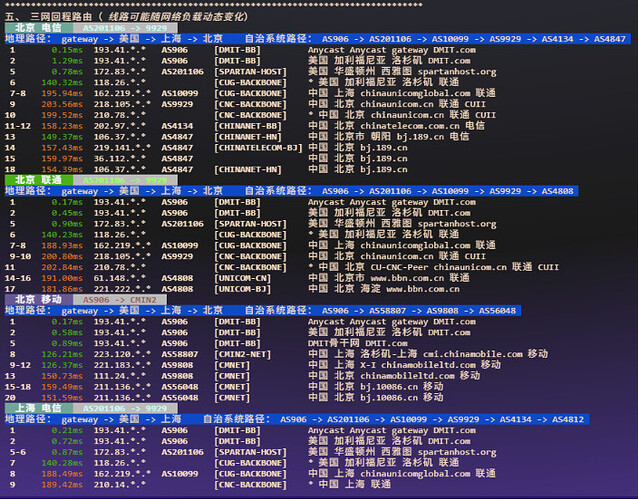Select the [CMIN2-NET] tag
Image resolution: width=638 pixels, height=500 pixels.
click(243, 355)
